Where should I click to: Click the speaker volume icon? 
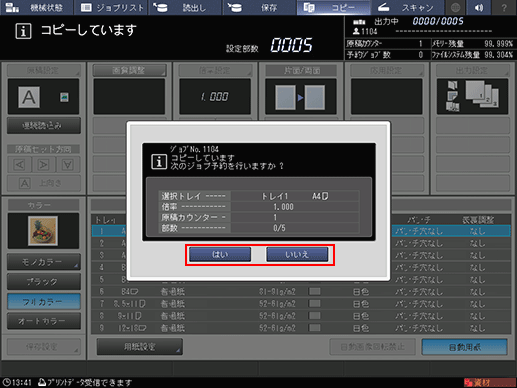(x=479, y=7)
